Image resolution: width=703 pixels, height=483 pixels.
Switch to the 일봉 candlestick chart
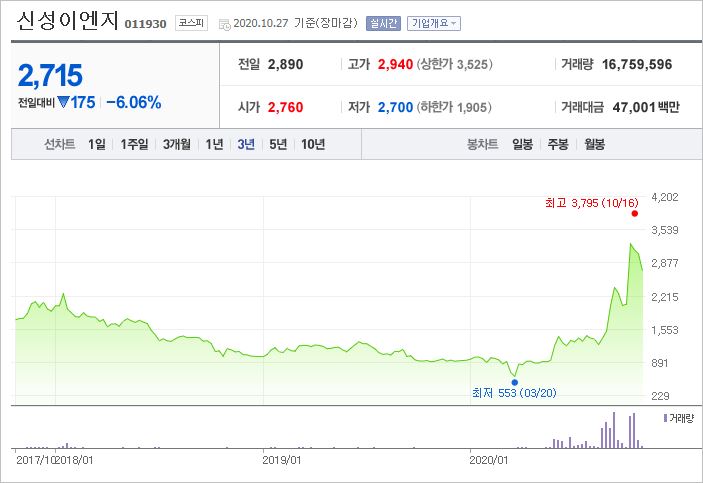coord(522,144)
